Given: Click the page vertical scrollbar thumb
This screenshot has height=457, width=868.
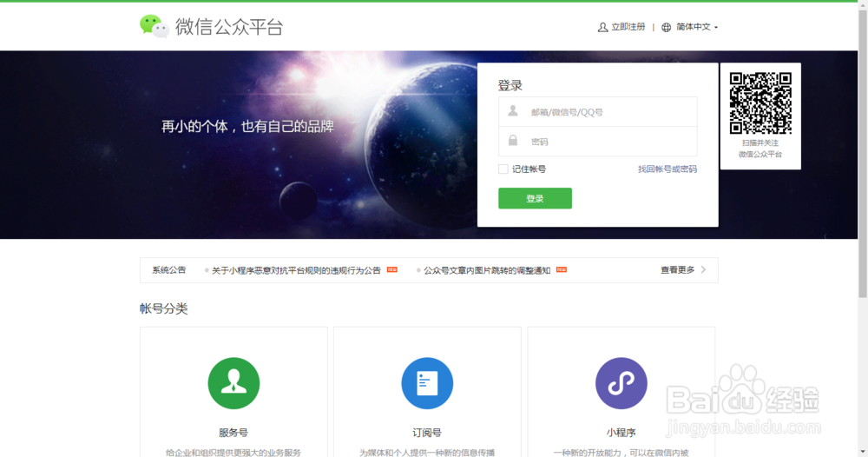Looking at the screenshot, I should (x=863, y=154).
